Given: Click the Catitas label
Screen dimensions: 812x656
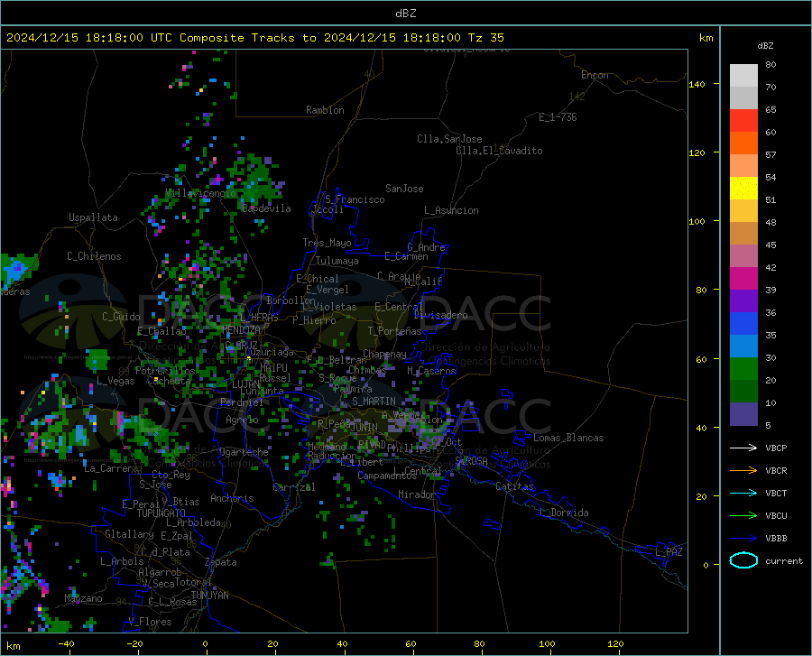Looking at the screenshot, I should 514,486.
